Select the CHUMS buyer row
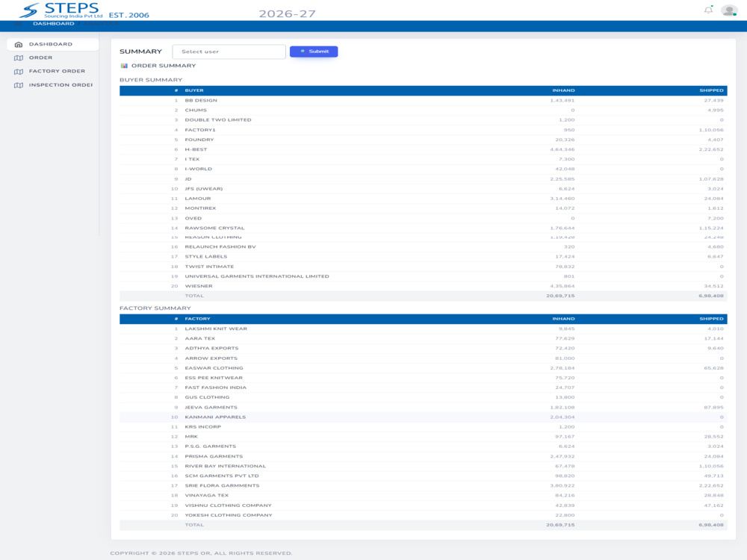747x560 pixels. click(423, 110)
